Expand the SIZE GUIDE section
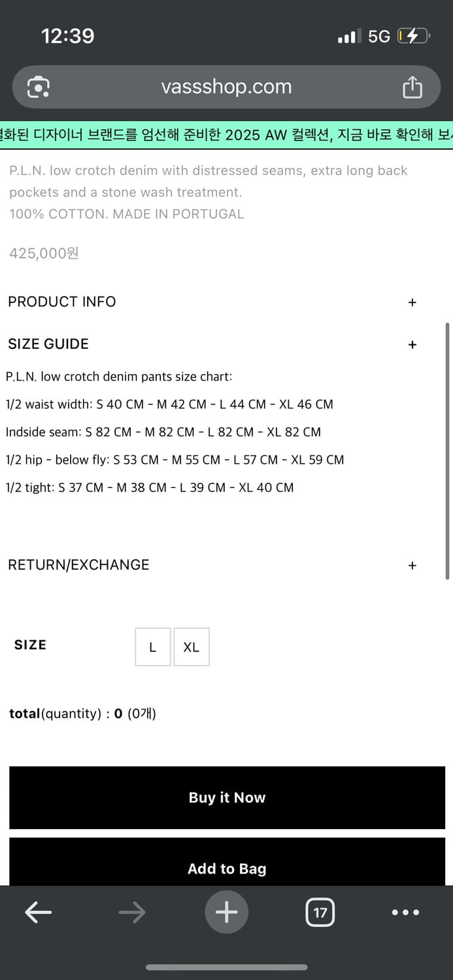 pyautogui.click(x=412, y=344)
